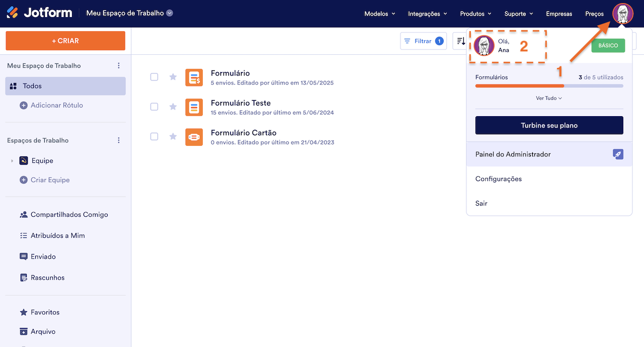Check the checkbox next to Formulário Teste

point(154,107)
